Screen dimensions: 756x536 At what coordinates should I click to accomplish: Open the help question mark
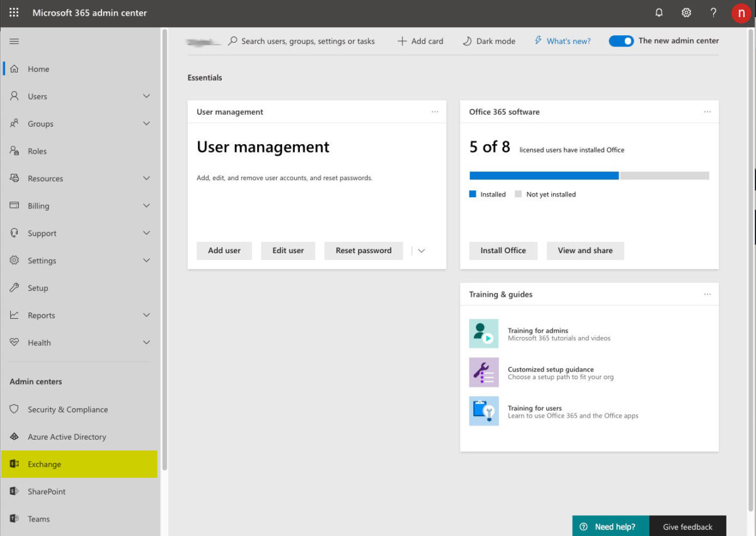click(713, 13)
